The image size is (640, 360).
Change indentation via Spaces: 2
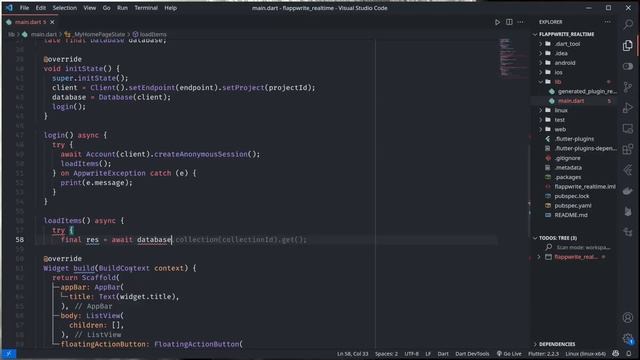click(x=386, y=353)
